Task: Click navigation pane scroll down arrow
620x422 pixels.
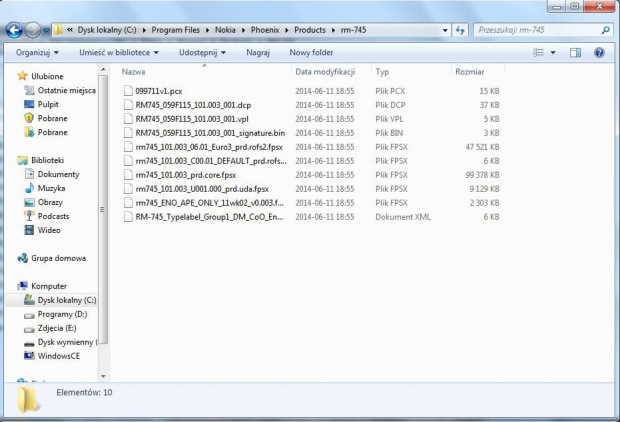Action: tap(103, 377)
